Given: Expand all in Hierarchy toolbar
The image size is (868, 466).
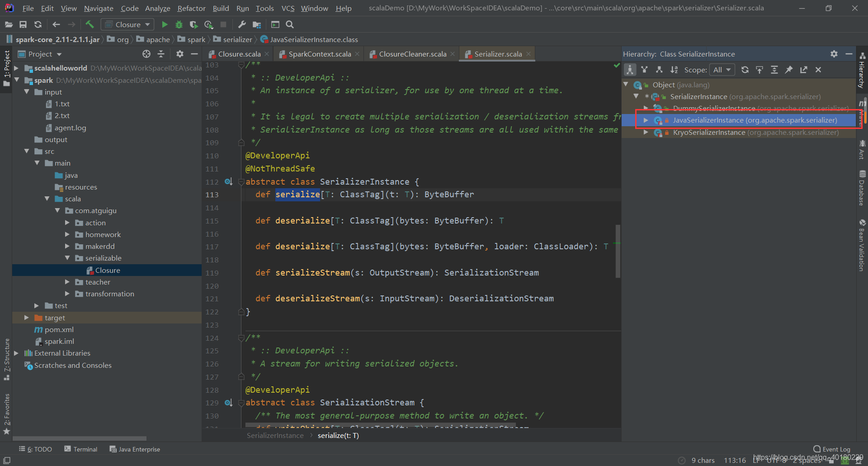Looking at the screenshot, I should tap(774, 70).
